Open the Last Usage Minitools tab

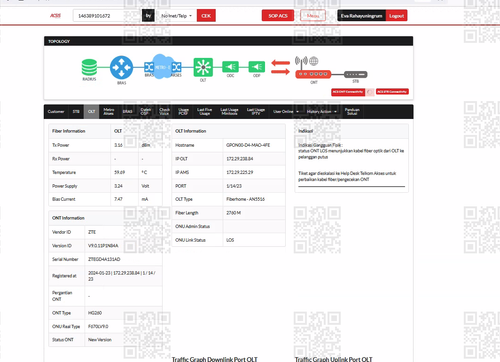tap(229, 112)
